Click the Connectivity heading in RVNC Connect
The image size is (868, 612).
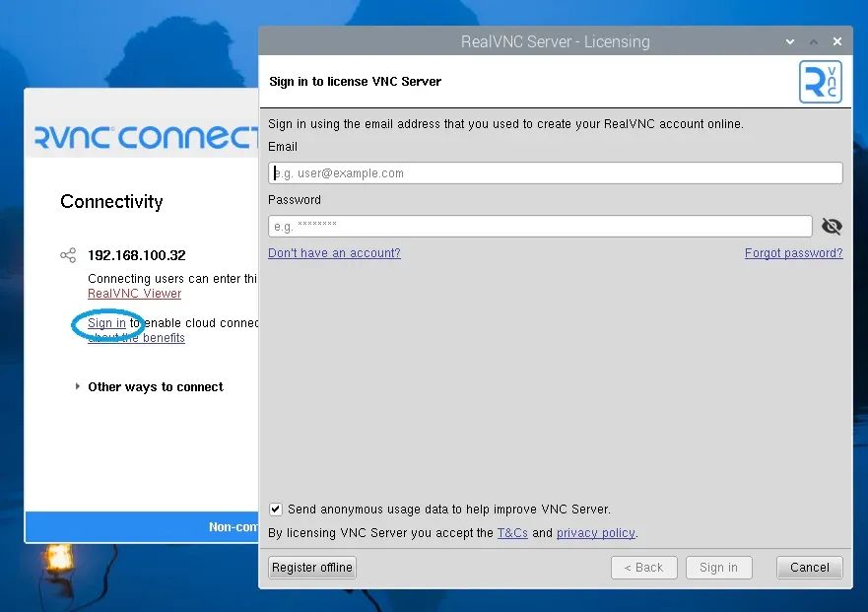point(111,202)
